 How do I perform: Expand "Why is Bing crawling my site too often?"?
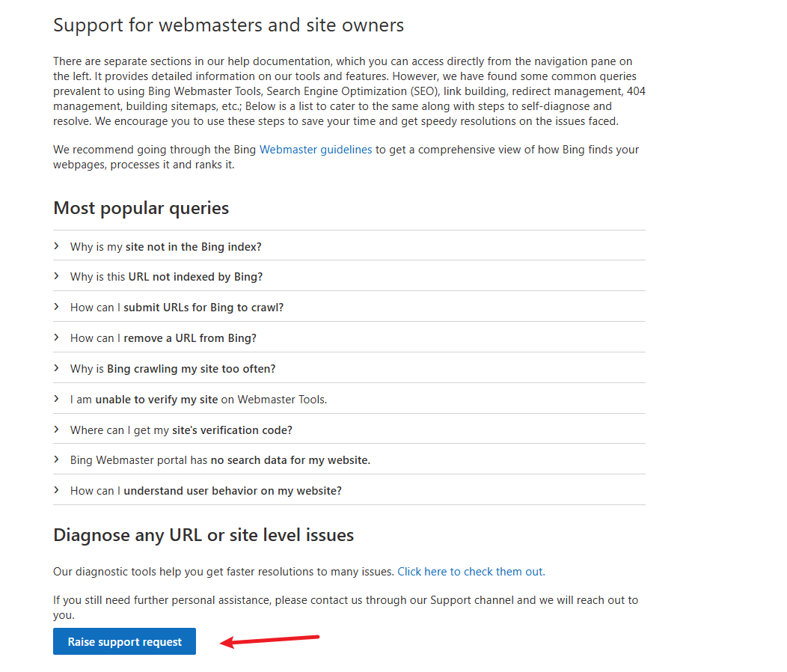[173, 368]
